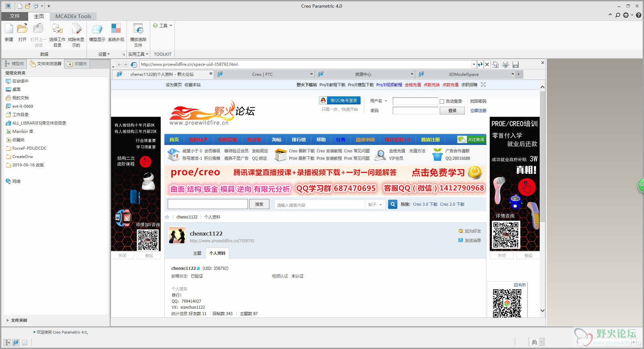Click the fullscreen expand icon after 求职招聘
This screenshot has width=644, height=349.
click(x=483, y=85)
